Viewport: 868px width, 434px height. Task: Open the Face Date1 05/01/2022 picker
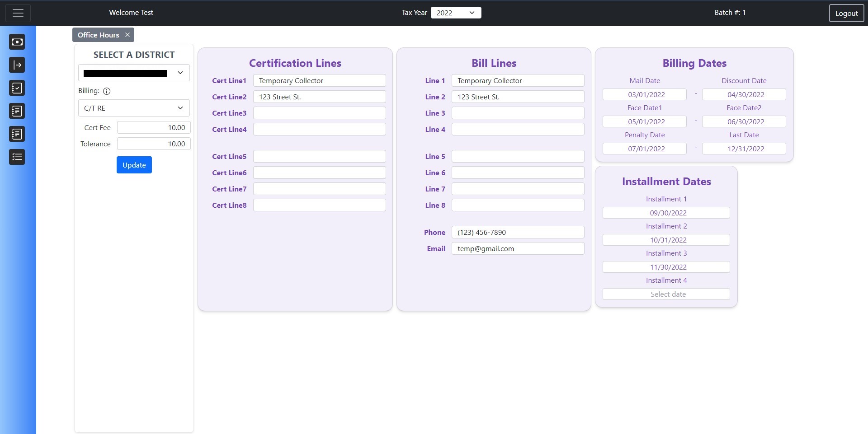(x=645, y=121)
